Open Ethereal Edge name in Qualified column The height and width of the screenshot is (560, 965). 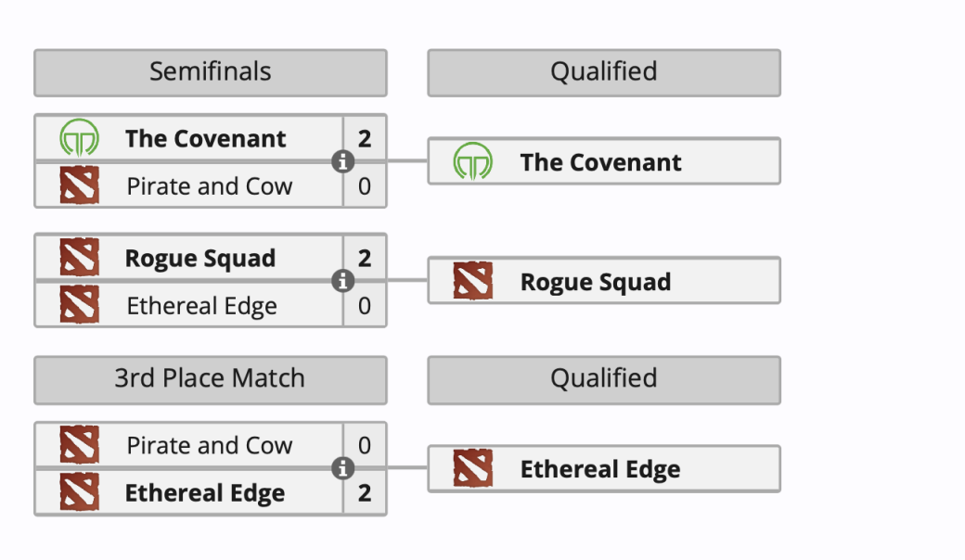(x=600, y=469)
